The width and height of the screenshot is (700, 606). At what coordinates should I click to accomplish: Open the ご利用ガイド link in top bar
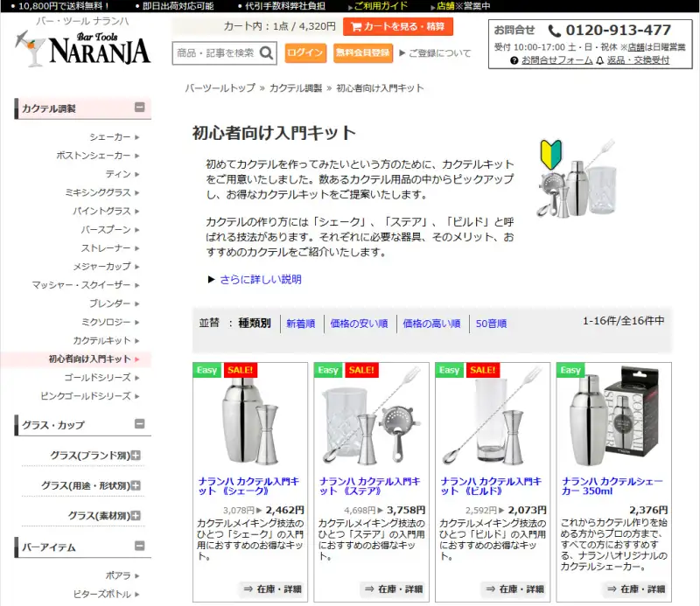(381, 6)
